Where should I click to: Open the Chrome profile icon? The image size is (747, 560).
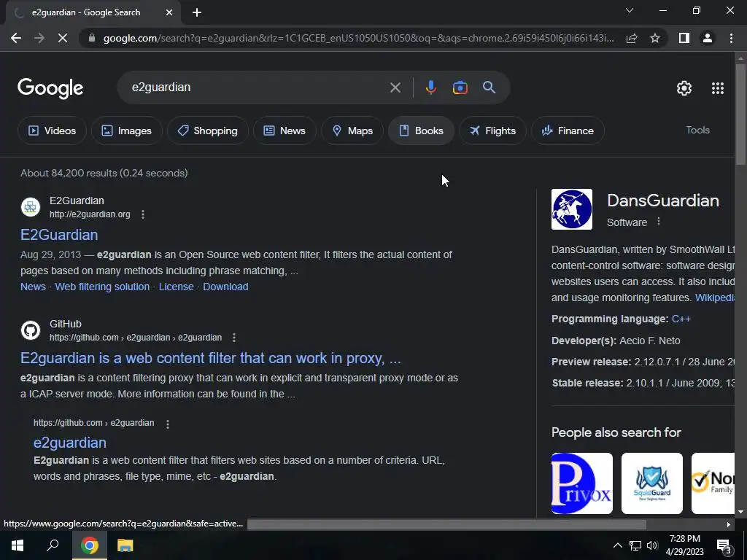pos(708,38)
